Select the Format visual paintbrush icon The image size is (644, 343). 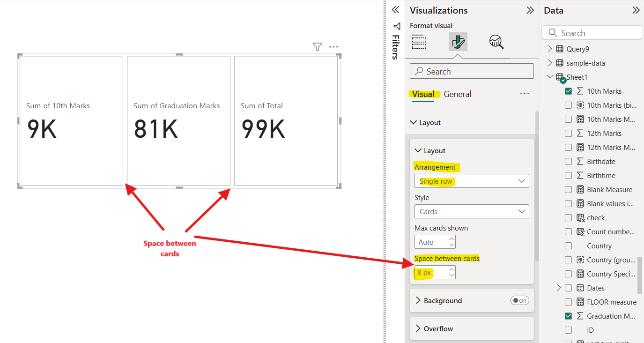click(x=458, y=42)
